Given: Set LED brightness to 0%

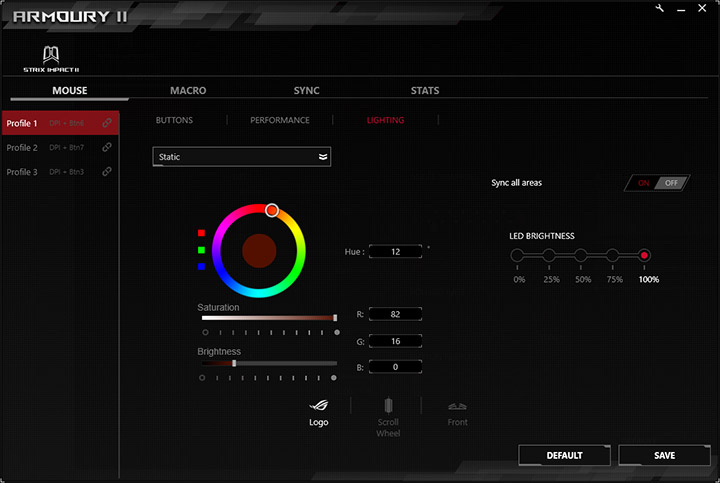Looking at the screenshot, I should (517, 255).
